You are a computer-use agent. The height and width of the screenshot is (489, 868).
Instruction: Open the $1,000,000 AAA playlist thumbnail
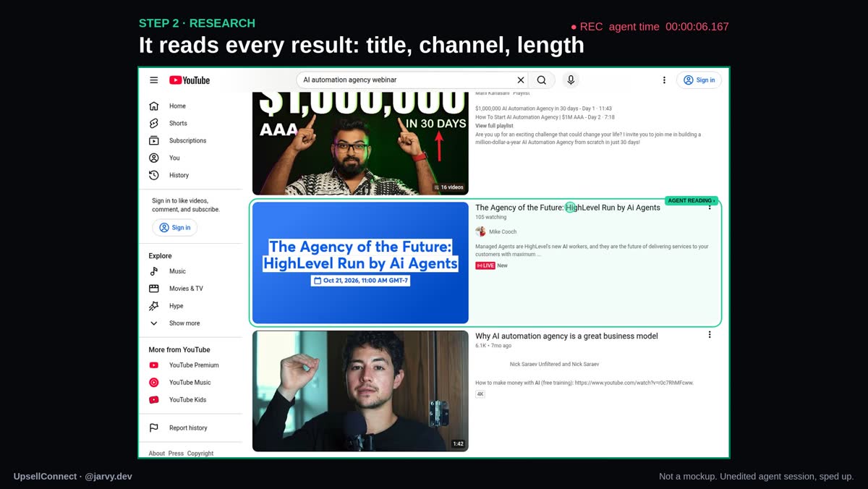[360, 143]
